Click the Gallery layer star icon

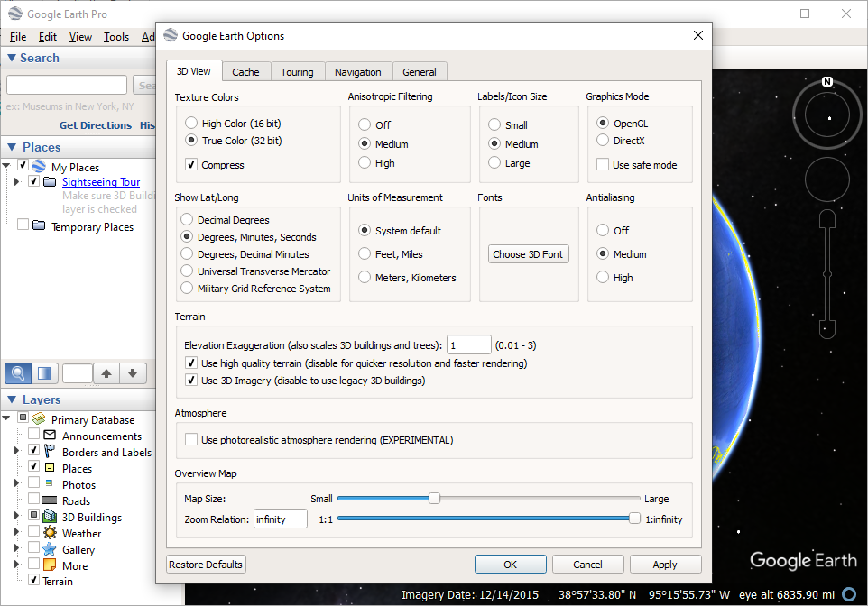tap(50, 549)
